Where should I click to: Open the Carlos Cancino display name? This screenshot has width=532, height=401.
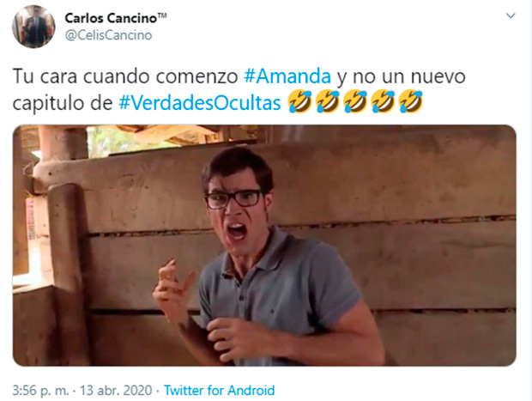click(x=111, y=18)
